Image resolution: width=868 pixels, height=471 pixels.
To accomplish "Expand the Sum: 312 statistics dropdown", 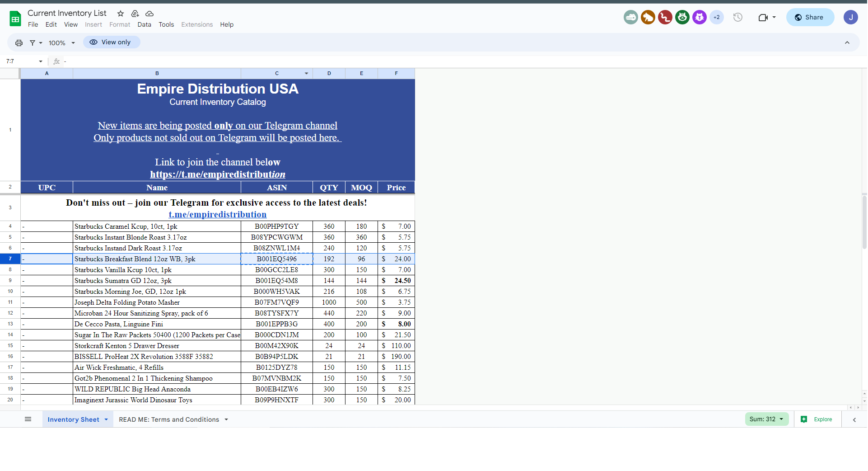I will coord(767,419).
